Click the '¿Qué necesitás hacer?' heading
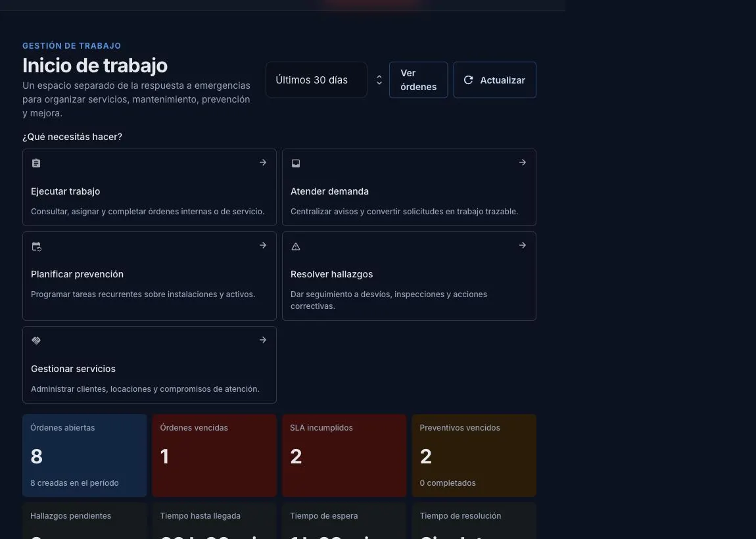This screenshot has width=756, height=539. click(72, 137)
